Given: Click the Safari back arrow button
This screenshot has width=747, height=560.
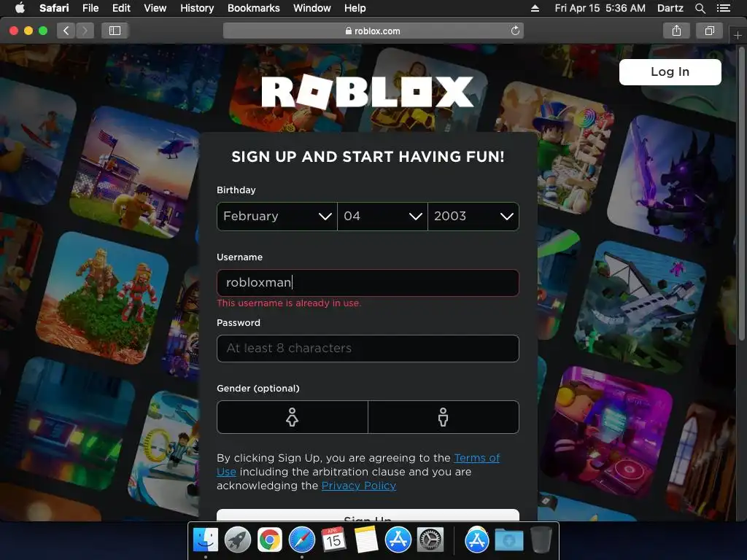Looking at the screenshot, I should pos(66,31).
